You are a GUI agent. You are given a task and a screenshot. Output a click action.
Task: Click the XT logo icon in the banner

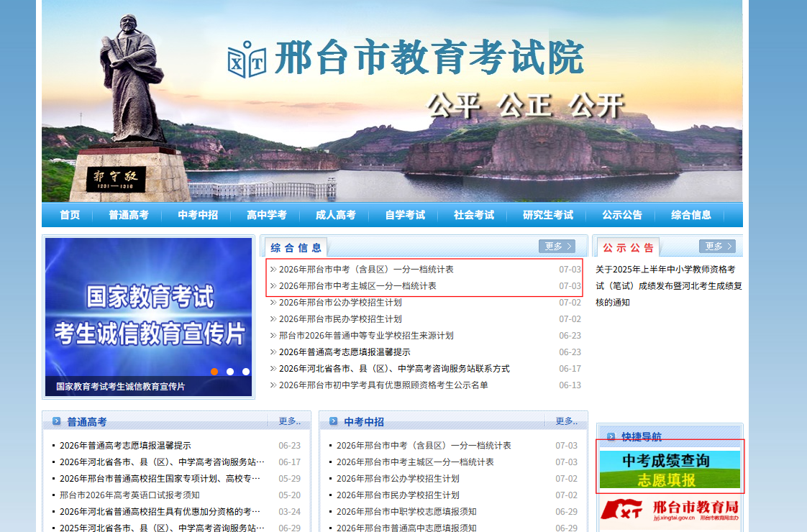(x=247, y=59)
